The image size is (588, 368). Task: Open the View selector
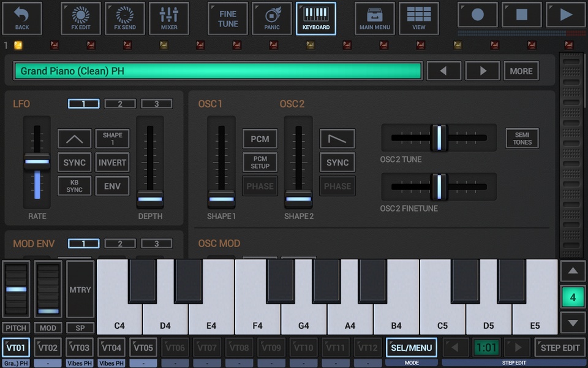click(419, 18)
